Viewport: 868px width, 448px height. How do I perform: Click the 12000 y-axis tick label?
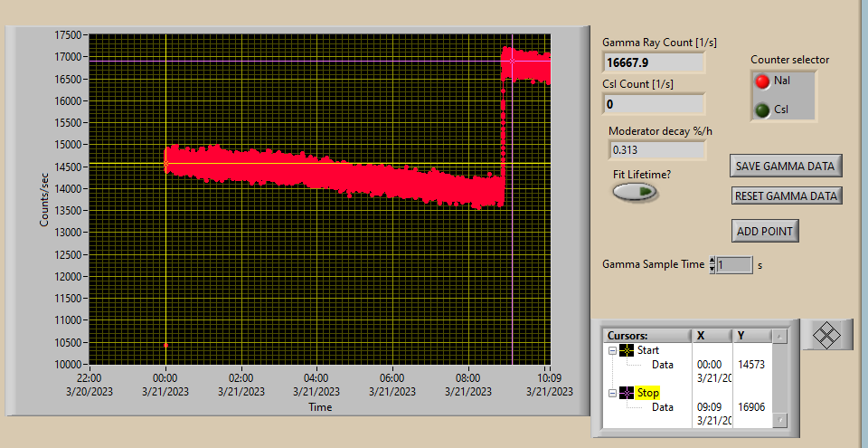(68, 276)
